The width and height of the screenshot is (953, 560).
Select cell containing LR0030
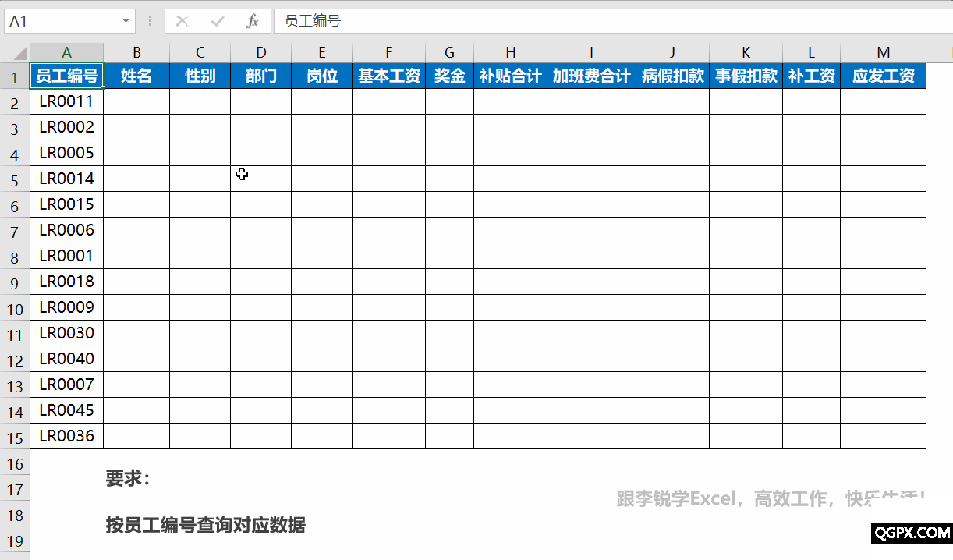(x=66, y=333)
